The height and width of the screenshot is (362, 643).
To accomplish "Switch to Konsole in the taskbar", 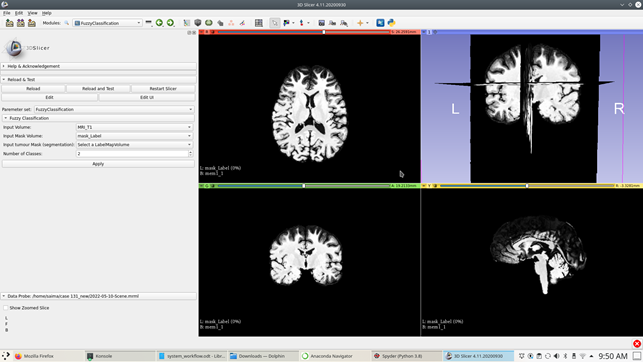I will [120, 356].
